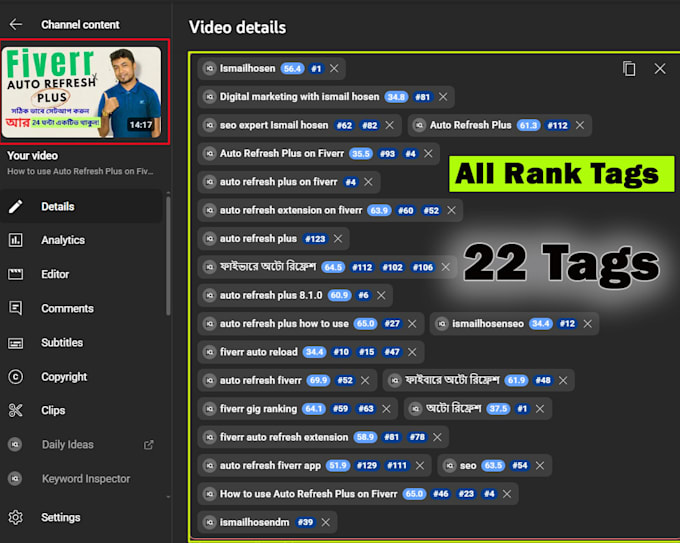The width and height of the screenshot is (680, 543).
Task: Click IQ icon on fiverr gig ranking tag
Action: pos(209,409)
